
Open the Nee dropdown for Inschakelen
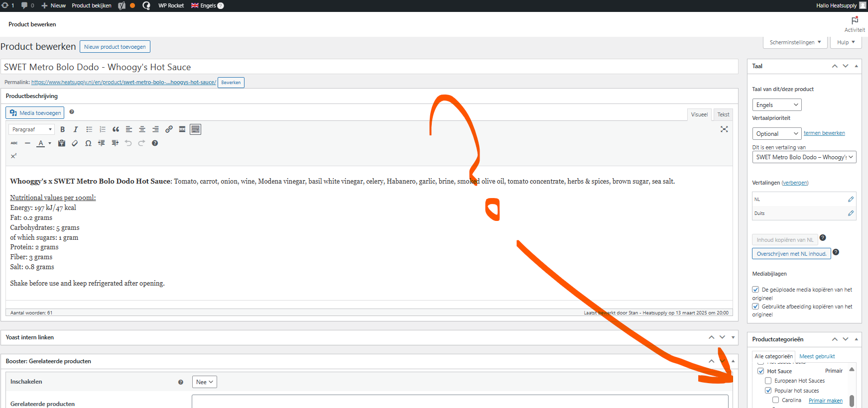click(205, 382)
